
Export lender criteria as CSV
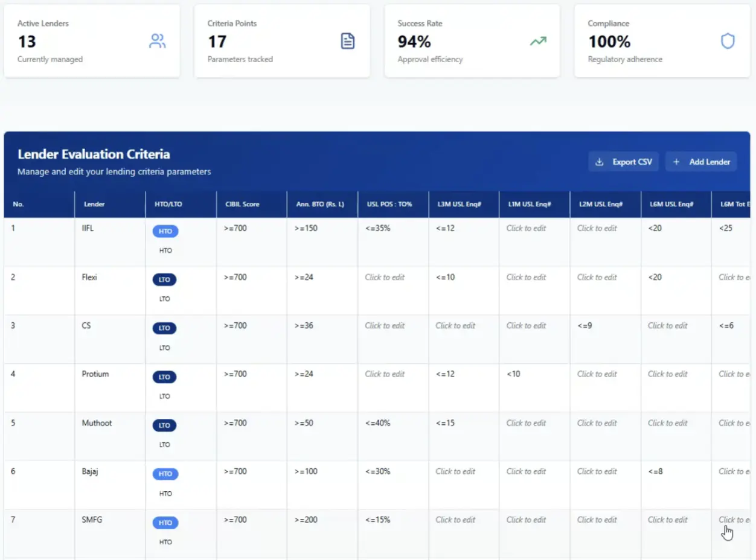(624, 162)
